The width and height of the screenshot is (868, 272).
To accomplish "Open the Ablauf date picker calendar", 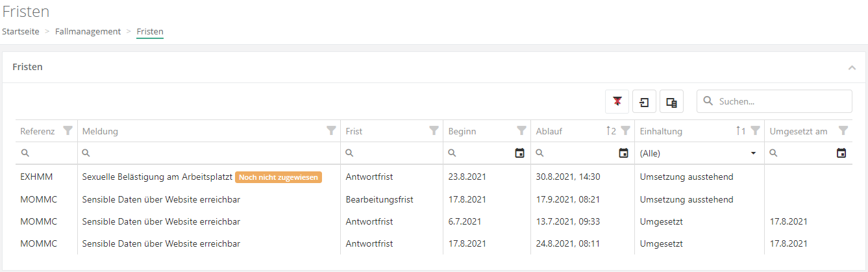I will click(623, 153).
